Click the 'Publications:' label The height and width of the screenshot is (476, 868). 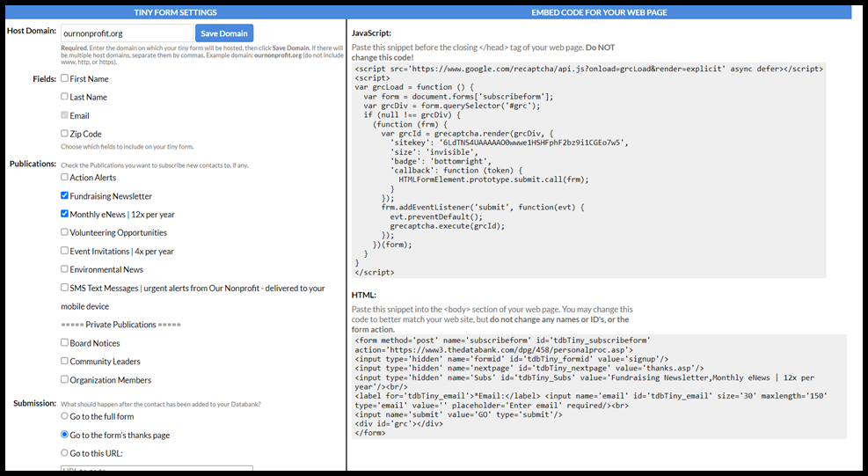tap(33, 164)
